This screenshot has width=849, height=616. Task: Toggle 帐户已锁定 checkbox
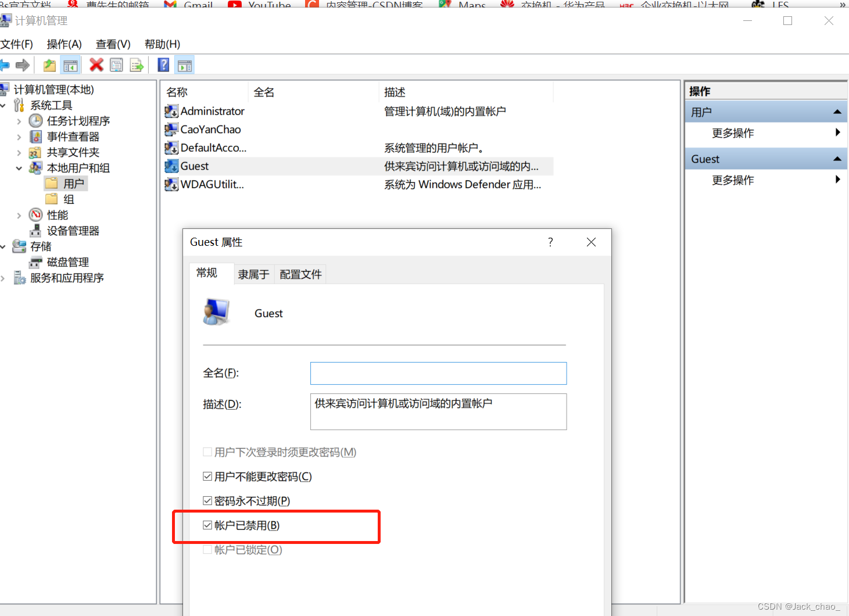[x=207, y=549]
